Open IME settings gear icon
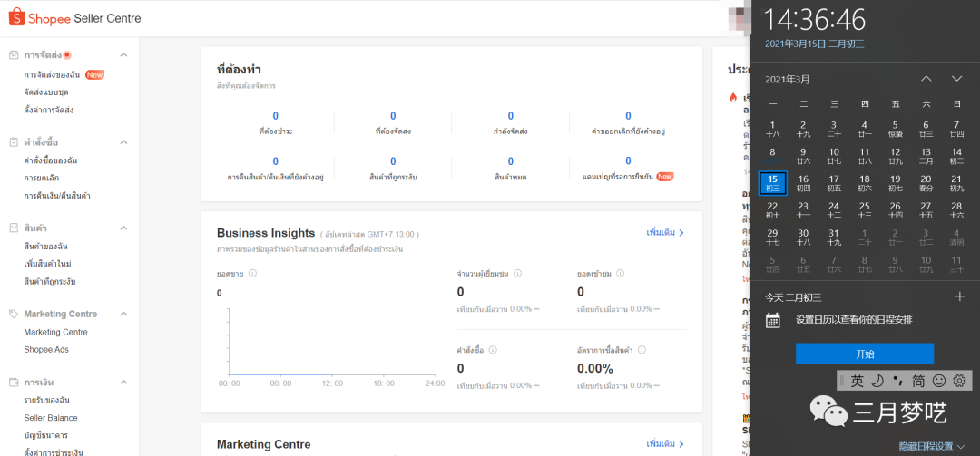This screenshot has height=456, width=980. 959,381
